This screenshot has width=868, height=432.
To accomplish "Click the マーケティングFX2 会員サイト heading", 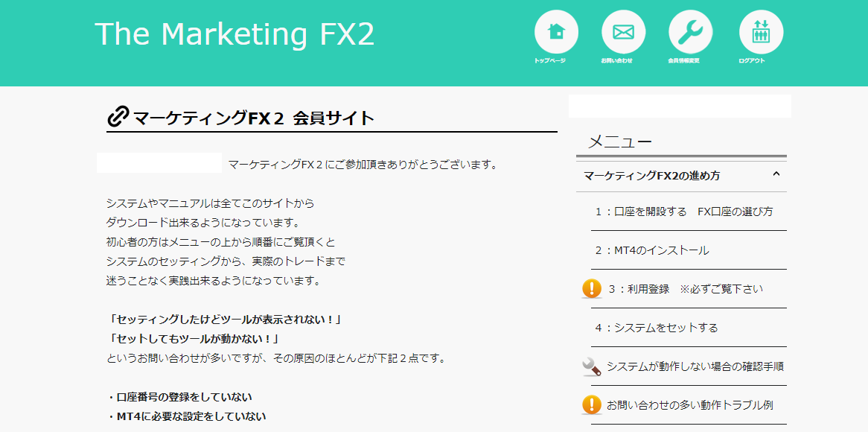I will (x=253, y=118).
